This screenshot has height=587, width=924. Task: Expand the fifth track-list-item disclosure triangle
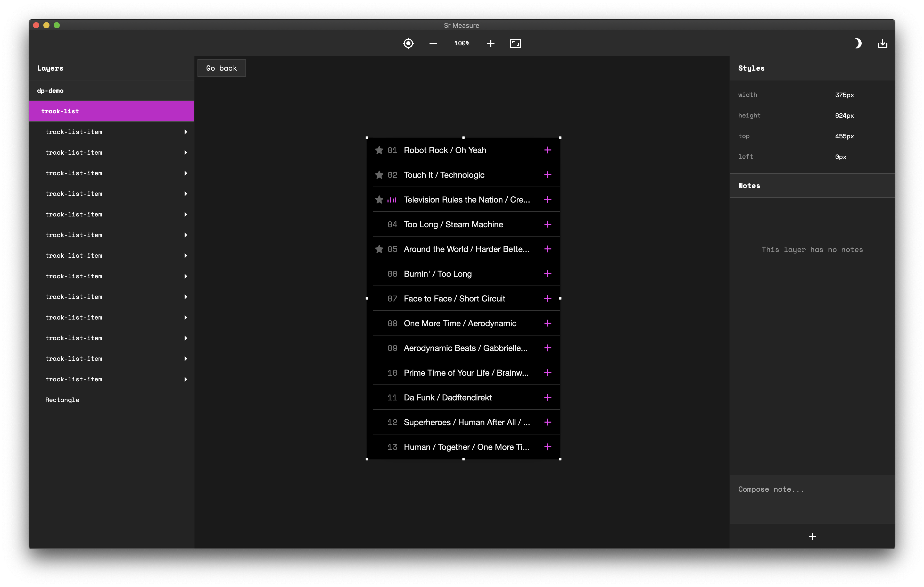pyautogui.click(x=186, y=214)
